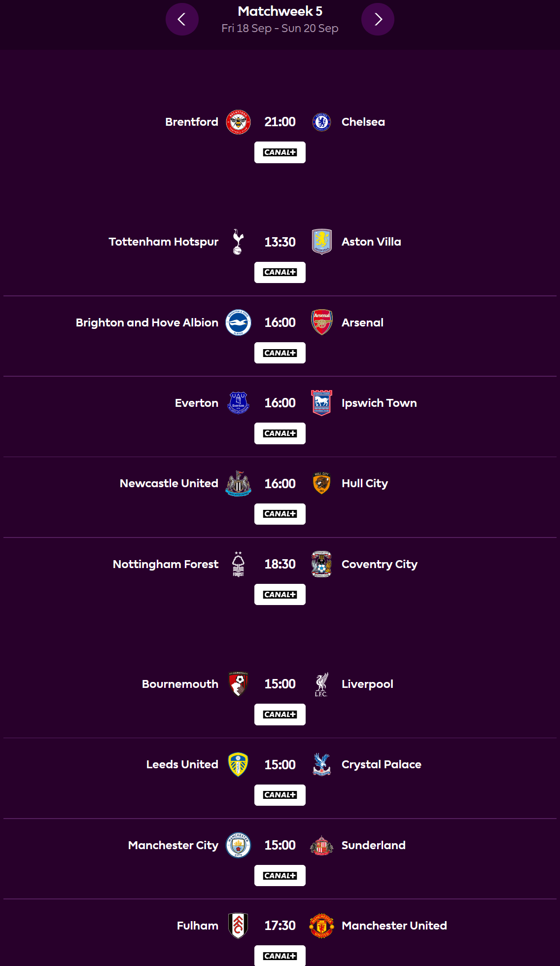Go to the next matchweek arrow
The image size is (560, 966).
point(378,19)
